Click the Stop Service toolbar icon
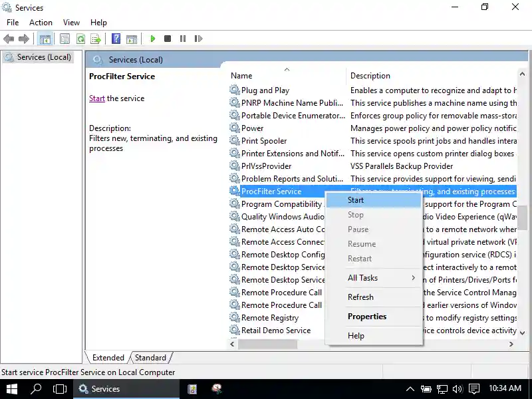Screen dimensions: 532x399 (x=168, y=39)
